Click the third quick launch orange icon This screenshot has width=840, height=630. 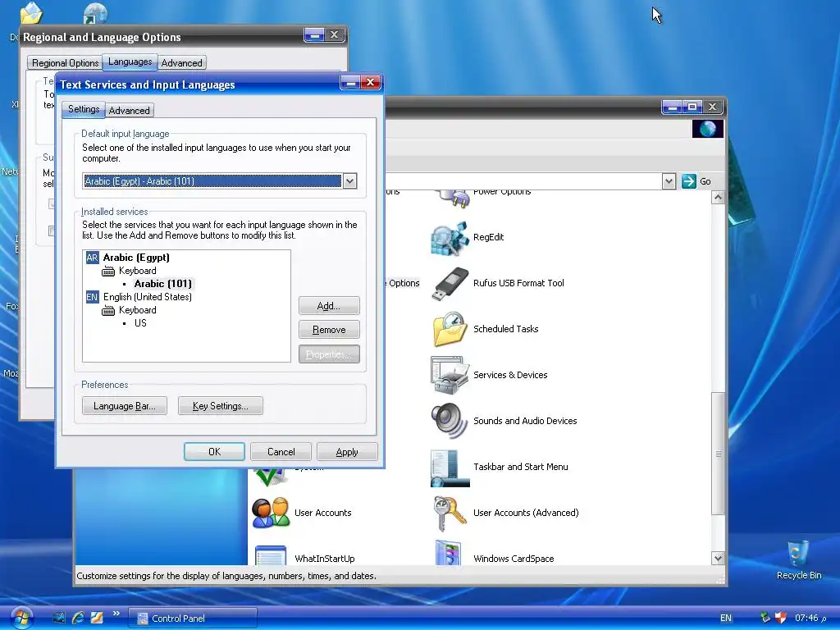point(97,618)
